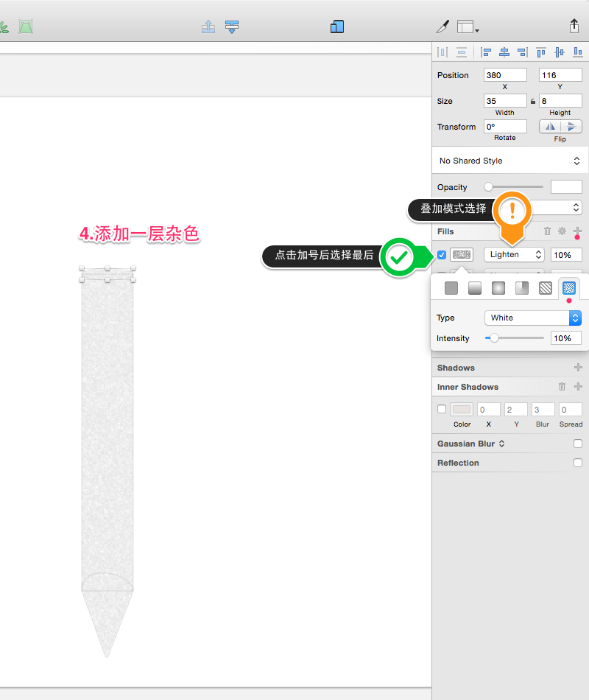Screen dimensions: 589x700
Task: Enable the Reflection checkbox
Action: (x=578, y=463)
